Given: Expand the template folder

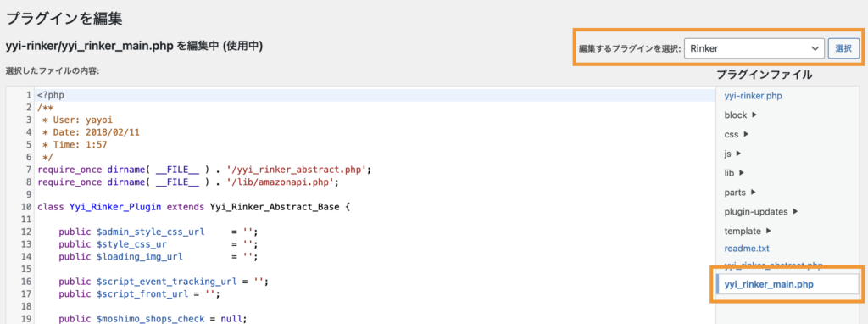Looking at the screenshot, I should (748, 231).
